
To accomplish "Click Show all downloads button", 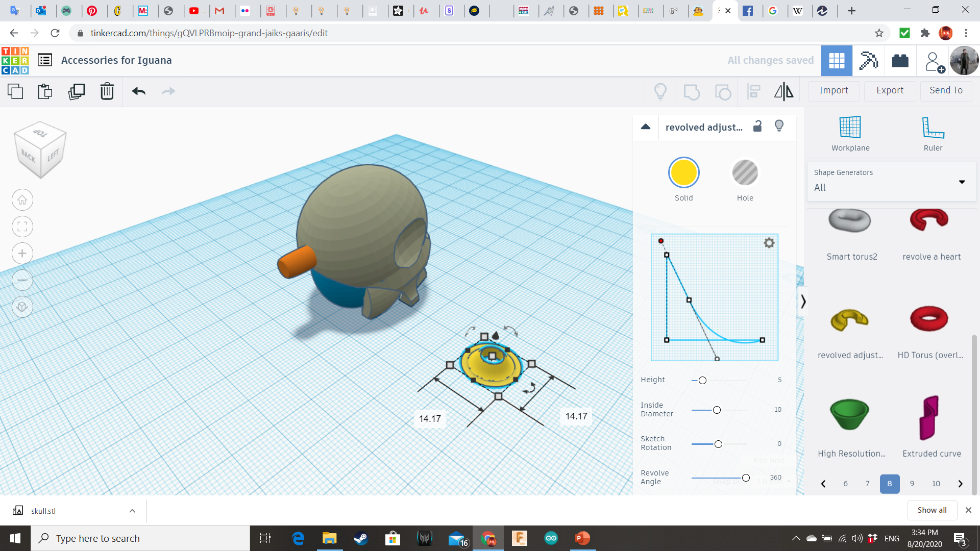I will coord(932,510).
